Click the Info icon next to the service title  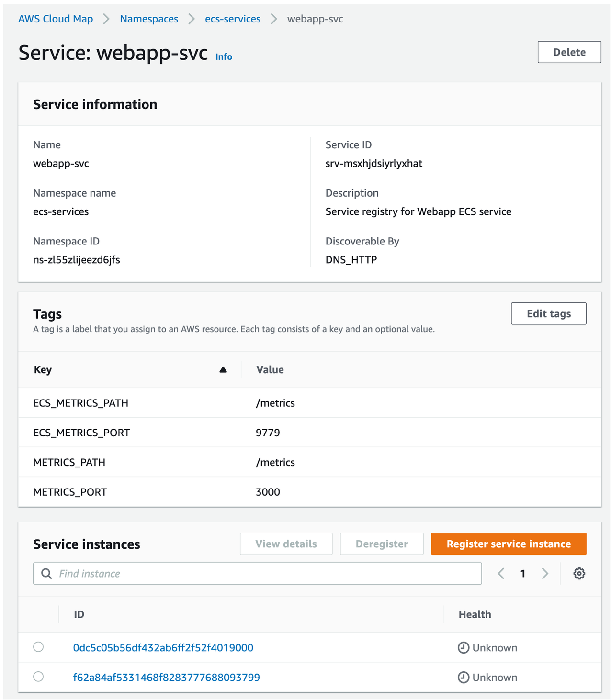223,56
